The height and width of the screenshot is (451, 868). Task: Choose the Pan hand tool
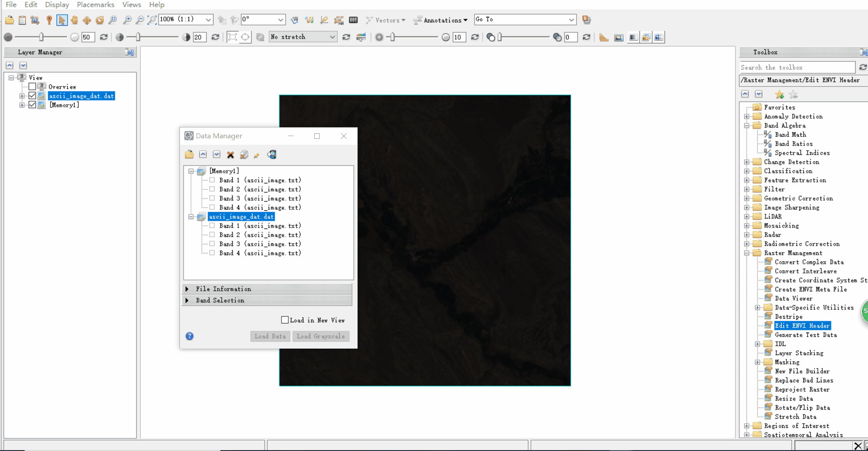coord(74,20)
